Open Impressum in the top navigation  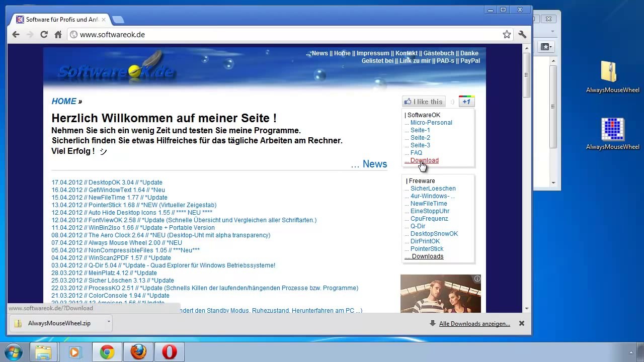[373, 53]
